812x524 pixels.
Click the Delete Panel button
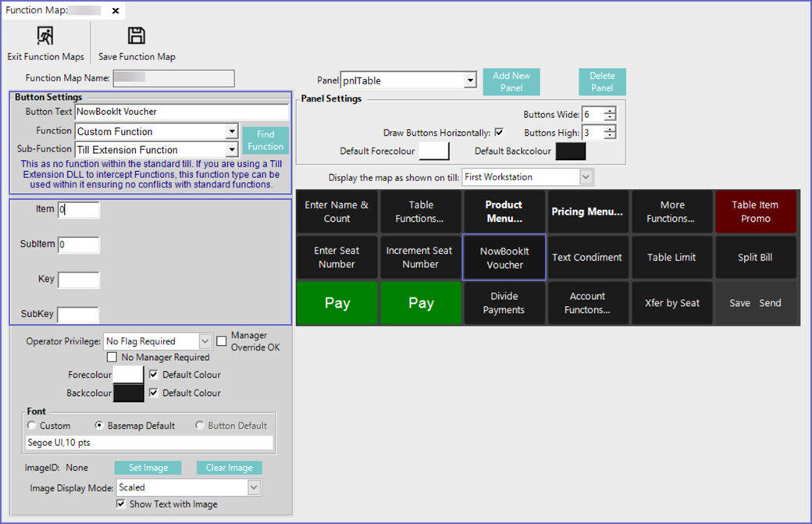(x=602, y=82)
